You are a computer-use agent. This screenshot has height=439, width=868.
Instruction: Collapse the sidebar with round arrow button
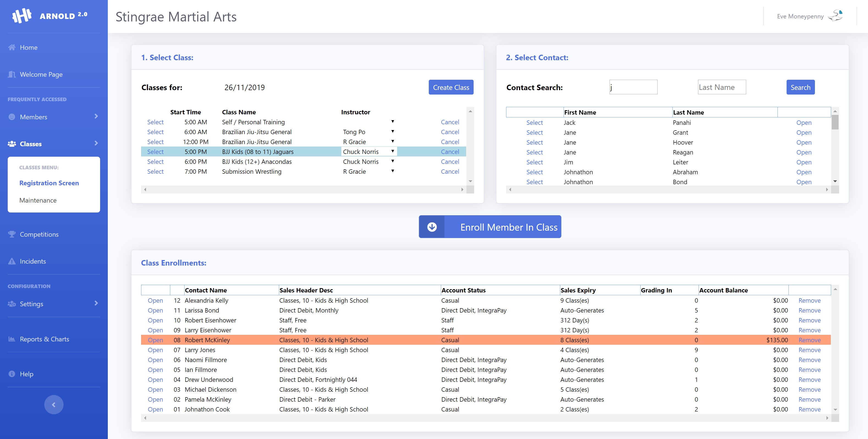(54, 405)
